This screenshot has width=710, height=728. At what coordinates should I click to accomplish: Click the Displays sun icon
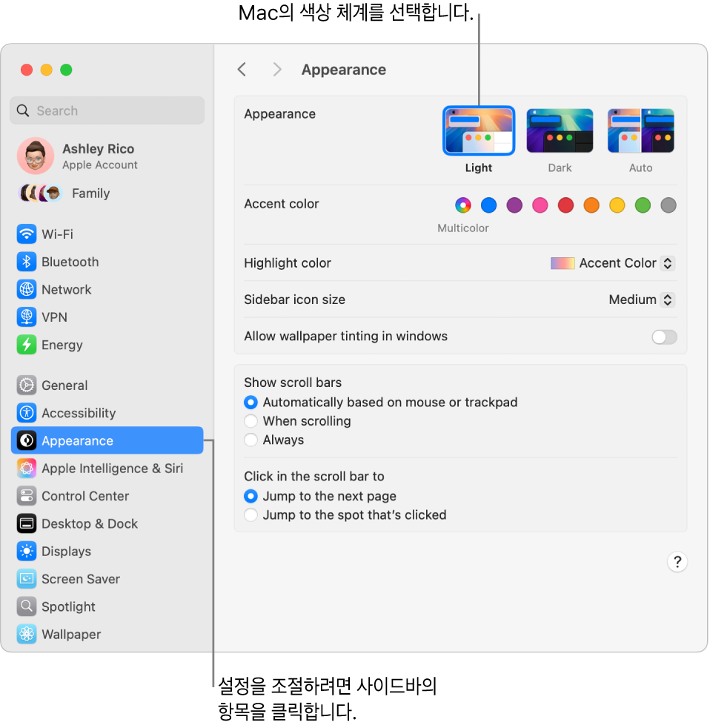(27, 551)
